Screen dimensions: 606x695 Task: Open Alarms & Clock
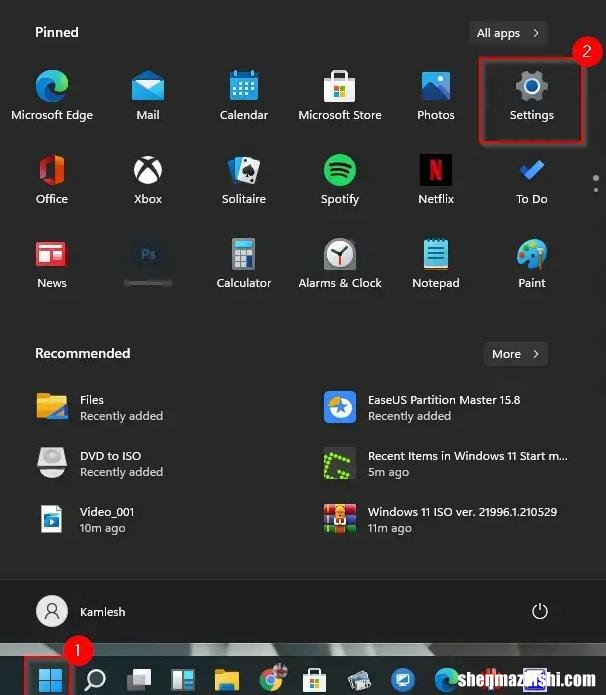click(x=340, y=264)
